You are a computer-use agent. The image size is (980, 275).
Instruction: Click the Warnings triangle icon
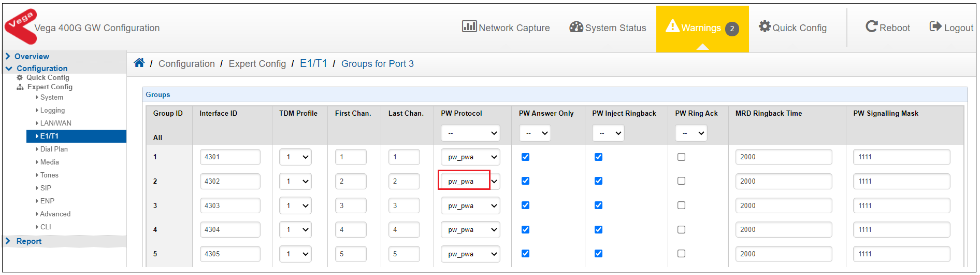coord(672,26)
